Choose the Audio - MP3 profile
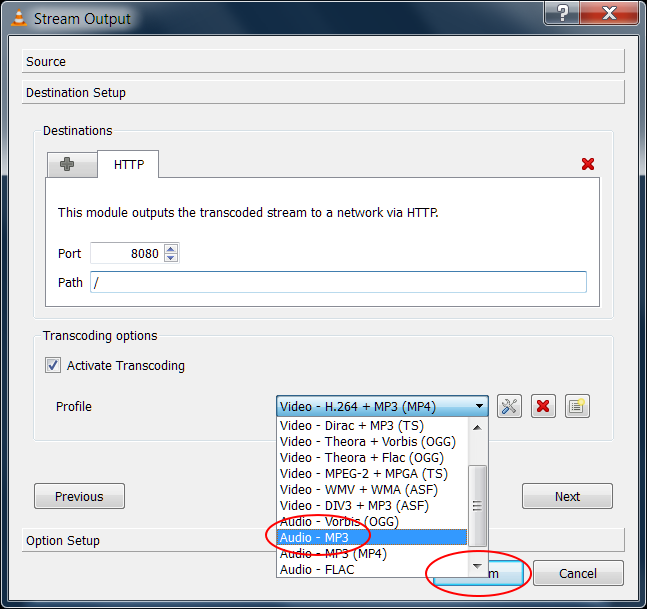Image resolution: width=647 pixels, height=609 pixels. (x=372, y=538)
